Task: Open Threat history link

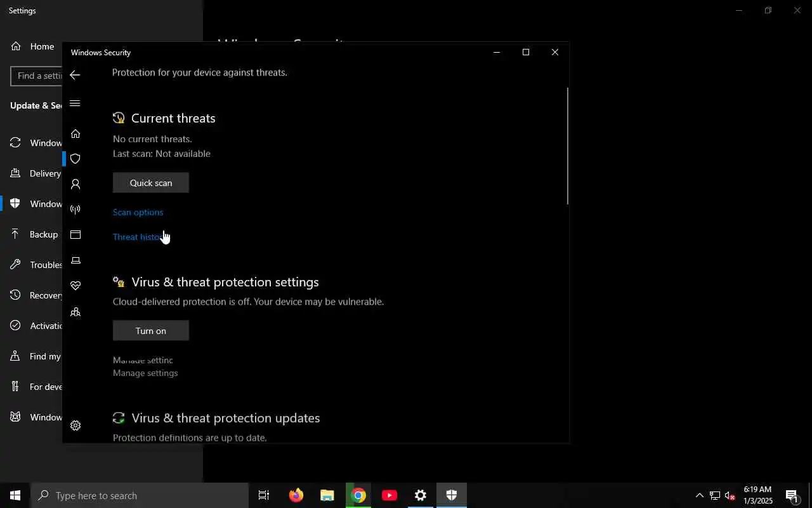Action: [x=140, y=237]
